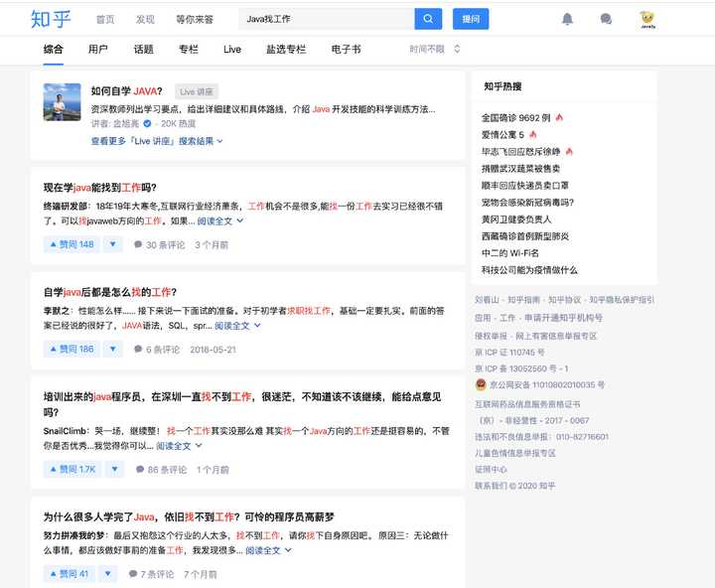The width and height of the screenshot is (715, 588).
Task: Click the 侵权举报 footer link
Action: [491, 336]
